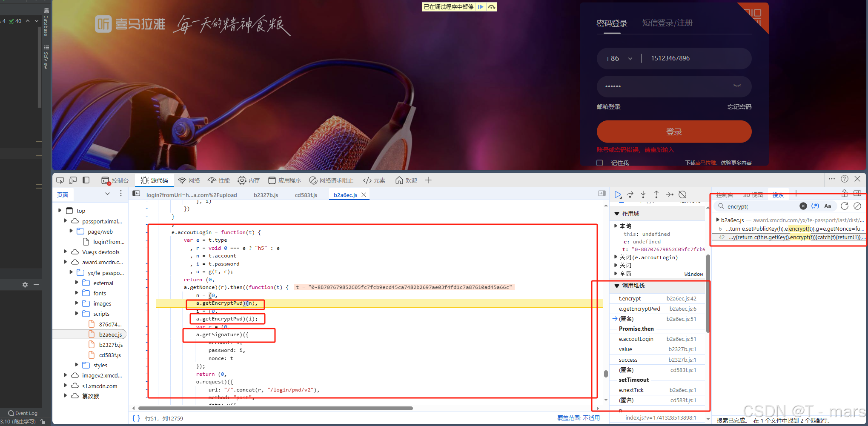Toggle the file navigator pane icon
Screen dimensions: 868x426
pos(136,194)
